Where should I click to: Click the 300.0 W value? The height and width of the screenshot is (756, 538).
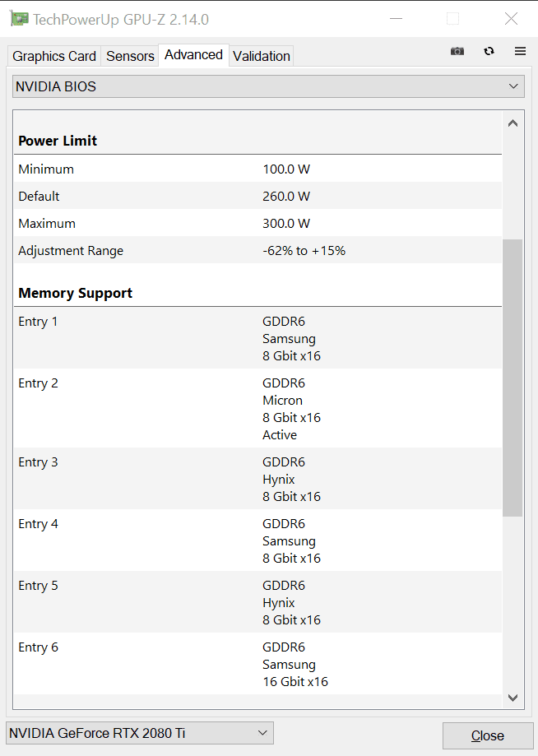[286, 223]
